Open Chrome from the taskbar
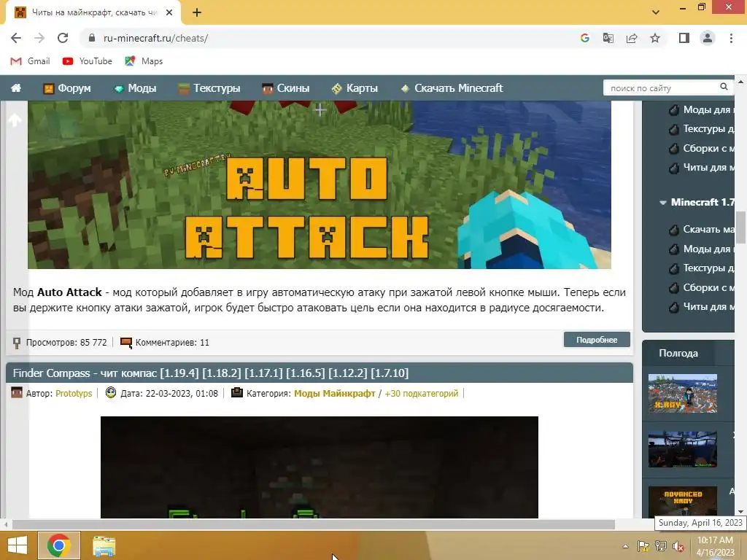 point(58,545)
